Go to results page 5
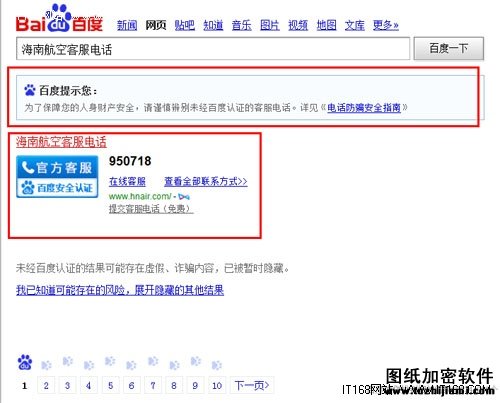The height and width of the screenshot is (403, 500). [110, 386]
